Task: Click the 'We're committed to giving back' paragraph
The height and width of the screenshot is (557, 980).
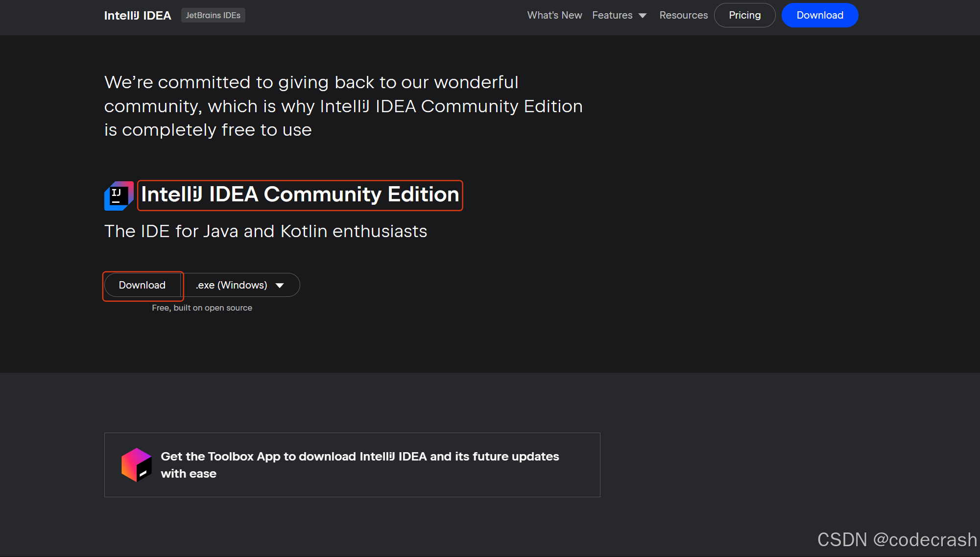Action: tap(343, 106)
